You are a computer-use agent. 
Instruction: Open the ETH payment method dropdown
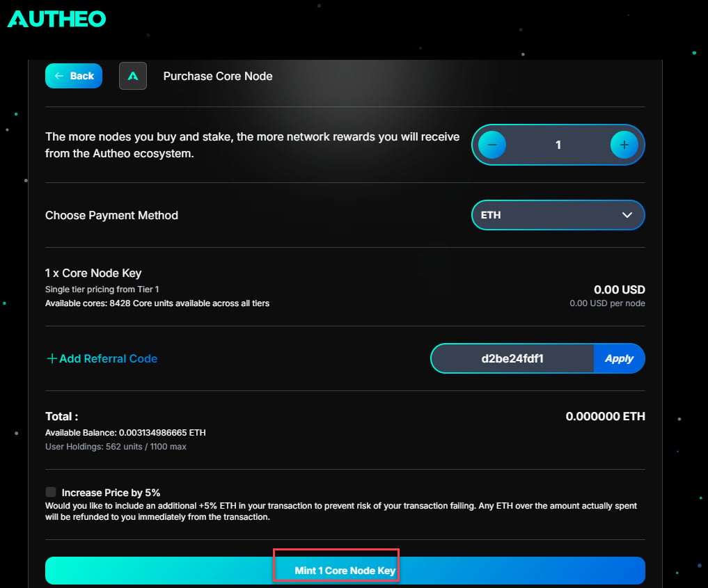[558, 215]
